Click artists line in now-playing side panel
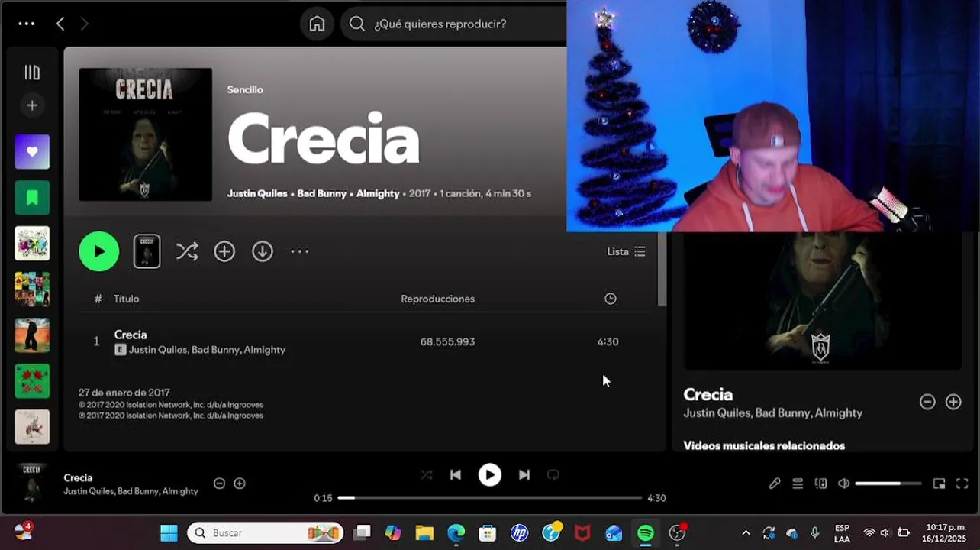The height and width of the screenshot is (550, 980). pyautogui.click(x=773, y=413)
